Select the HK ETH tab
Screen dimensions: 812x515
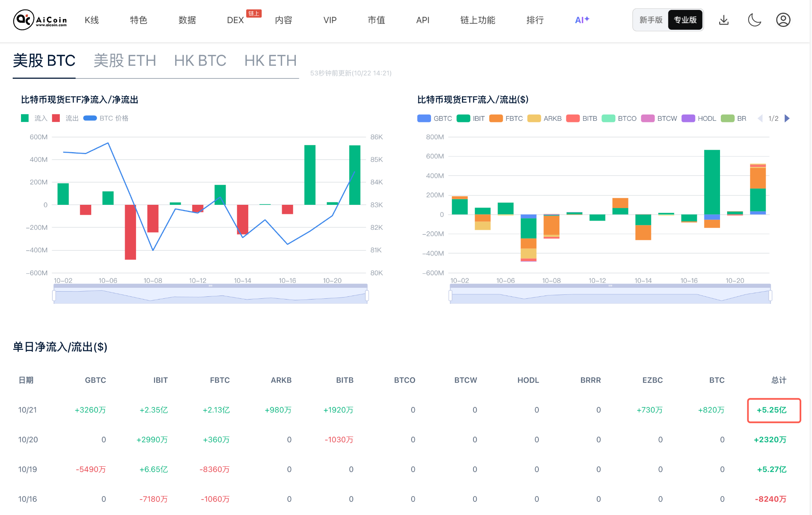pos(270,61)
